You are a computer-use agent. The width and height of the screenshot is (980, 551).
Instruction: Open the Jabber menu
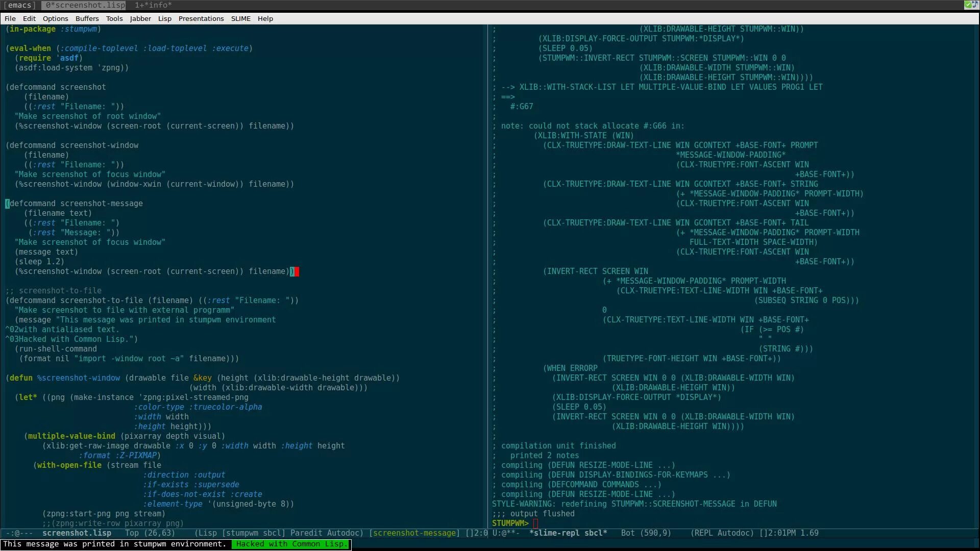[x=140, y=18]
